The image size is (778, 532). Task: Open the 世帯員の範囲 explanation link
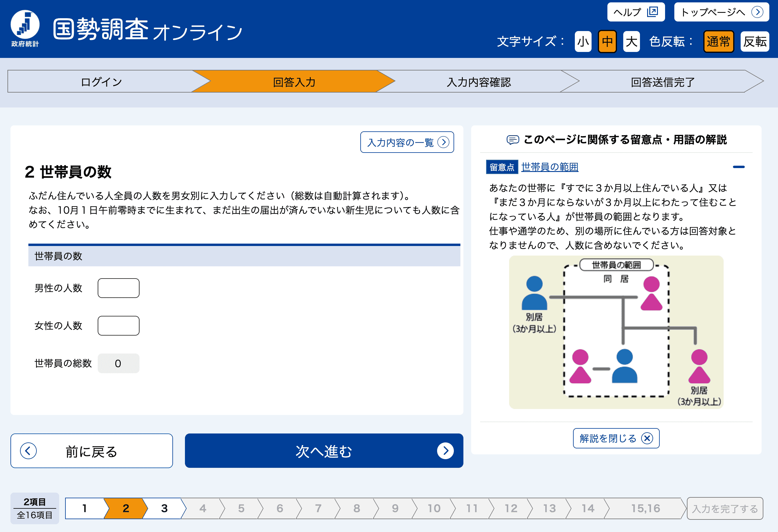click(x=549, y=167)
